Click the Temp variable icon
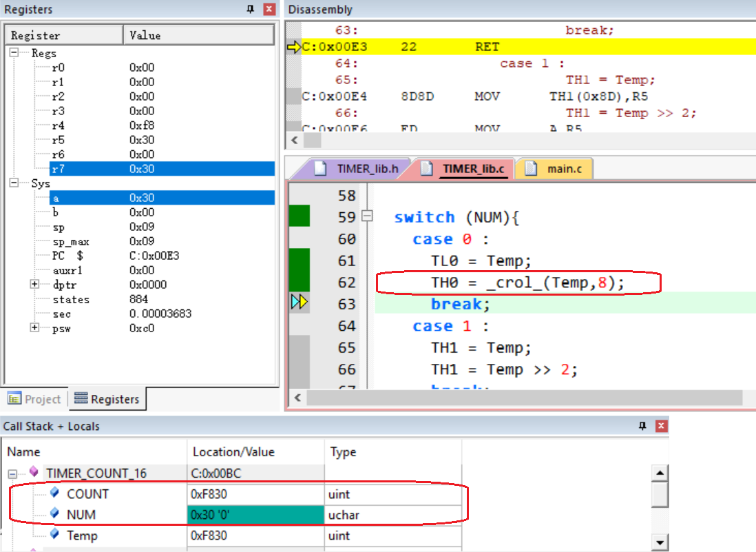 pyautogui.click(x=54, y=533)
